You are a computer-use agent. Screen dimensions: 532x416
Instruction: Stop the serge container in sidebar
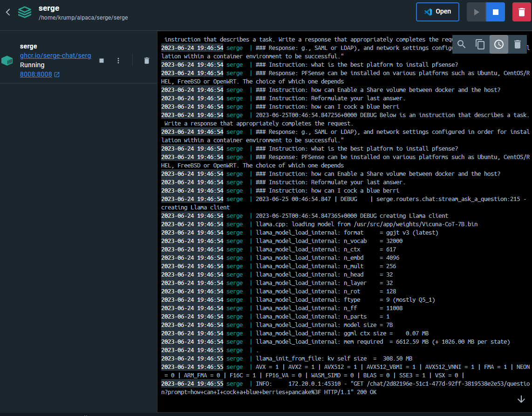[102, 61]
